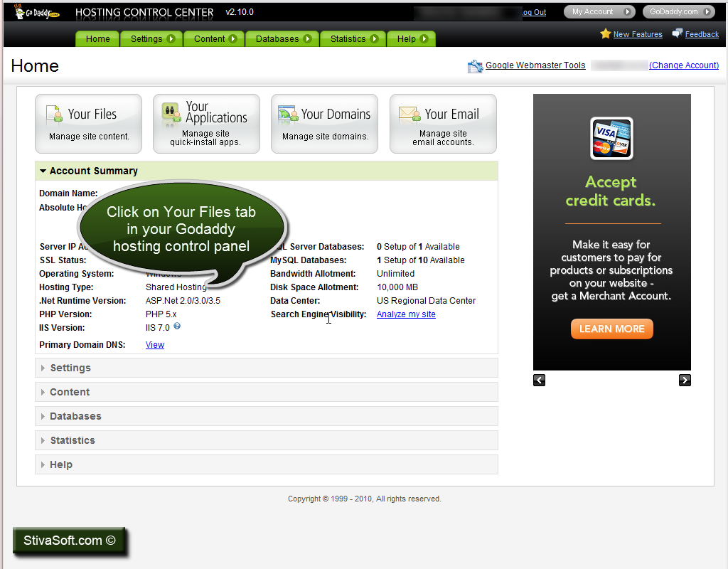Image resolution: width=728 pixels, height=569 pixels.
Task: Click the 'Domain Name:' label
Action: click(x=68, y=193)
